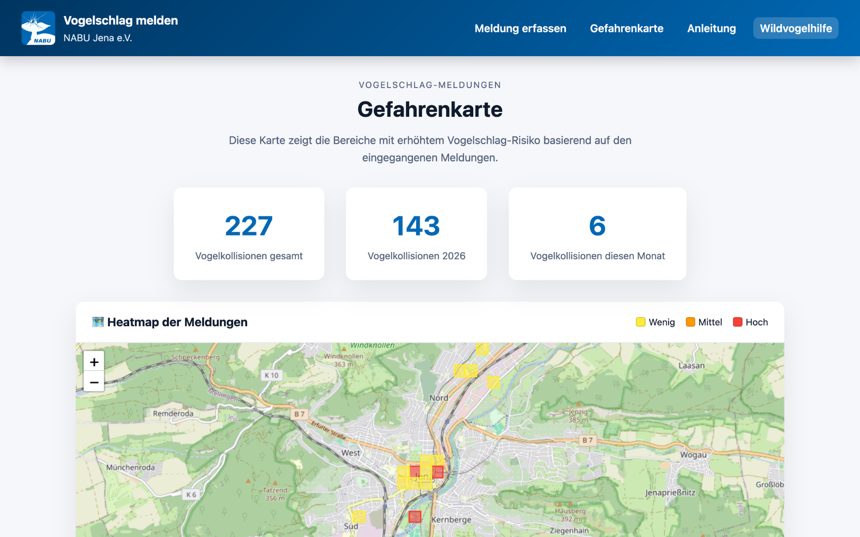
Task: Click the NABU logo icon
Action: point(38,28)
